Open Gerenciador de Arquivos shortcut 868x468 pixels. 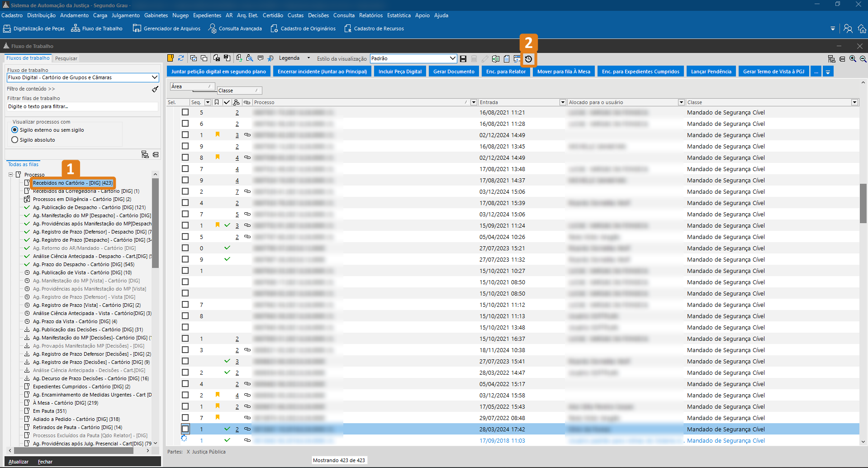coord(166,29)
